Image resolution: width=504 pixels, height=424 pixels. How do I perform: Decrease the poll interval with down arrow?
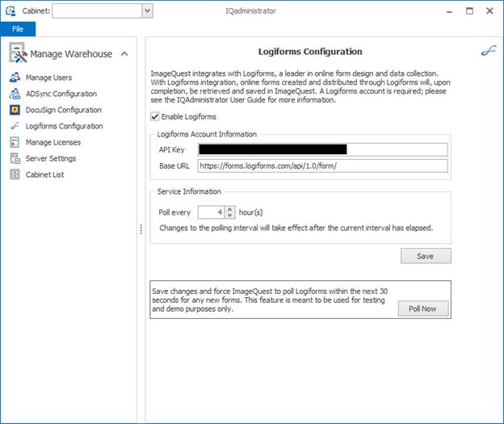click(230, 215)
